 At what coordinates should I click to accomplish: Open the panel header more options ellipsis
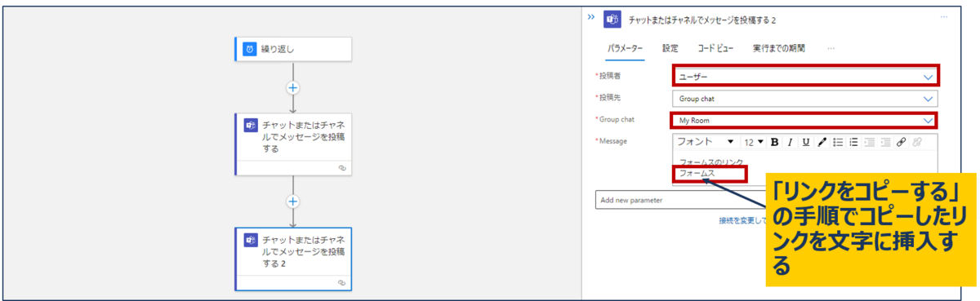point(944,17)
